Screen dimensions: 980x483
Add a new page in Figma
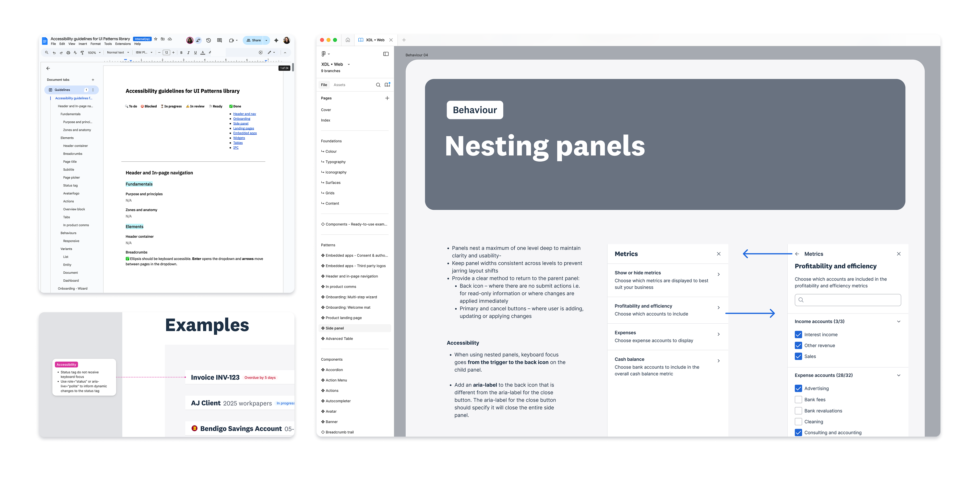(387, 98)
